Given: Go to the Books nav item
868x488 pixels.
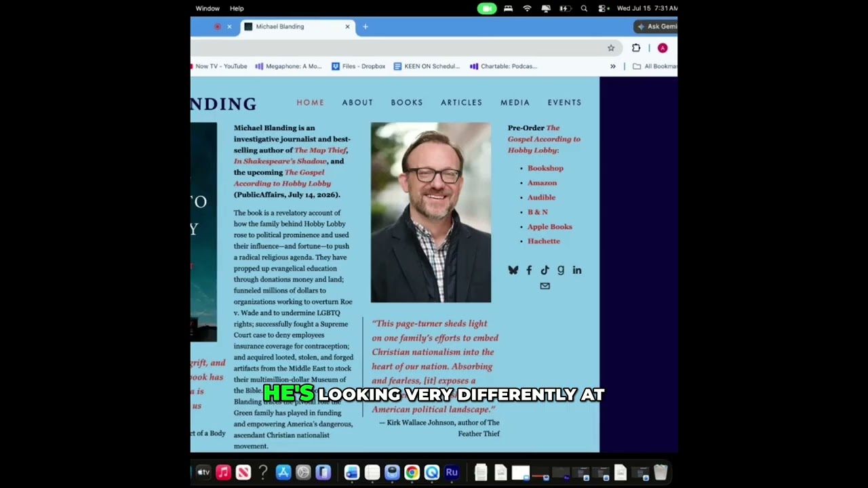Looking at the screenshot, I should tap(407, 102).
